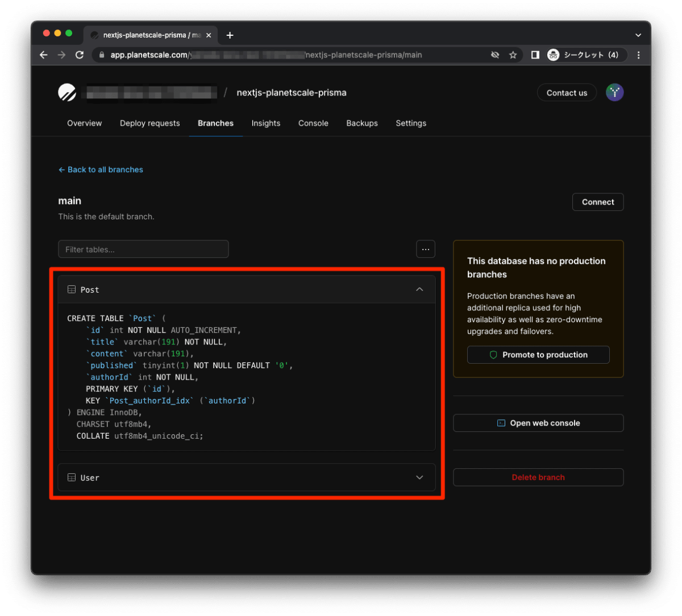Click the 'COLLATE utf8mb4_unicode_ci' line
Screen dimensions: 682x616
coord(140,436)
